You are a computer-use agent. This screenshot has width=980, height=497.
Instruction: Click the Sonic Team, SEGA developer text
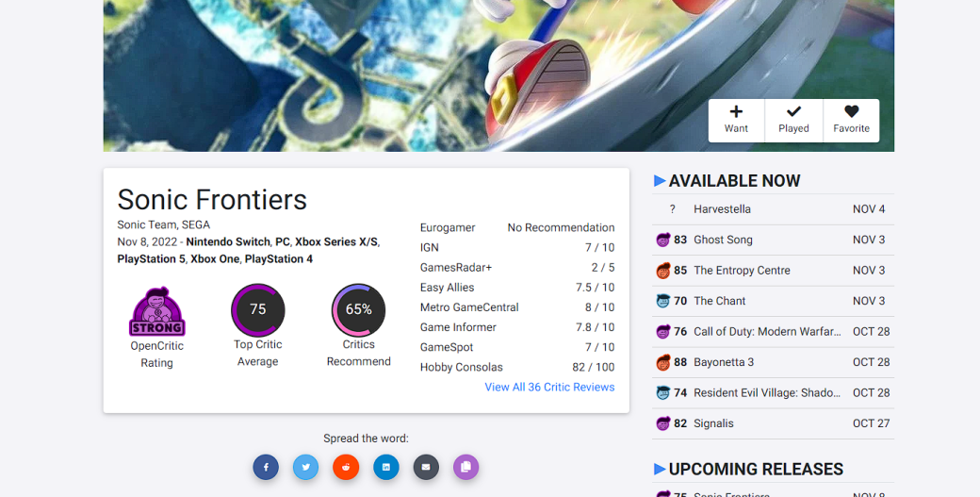164,224
